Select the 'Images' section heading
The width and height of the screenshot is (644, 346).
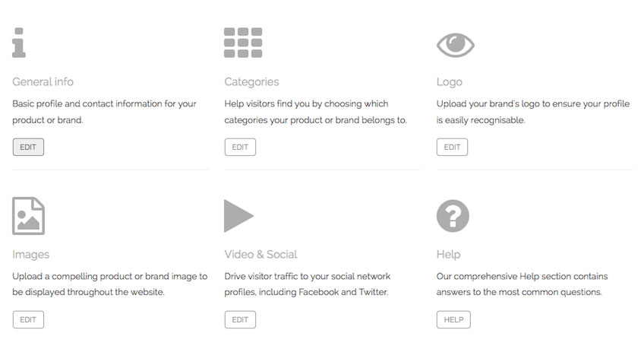point(31,255)
